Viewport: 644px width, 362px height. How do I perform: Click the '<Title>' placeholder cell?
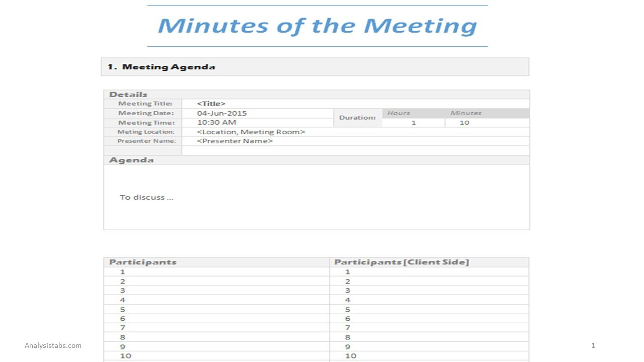355,104
